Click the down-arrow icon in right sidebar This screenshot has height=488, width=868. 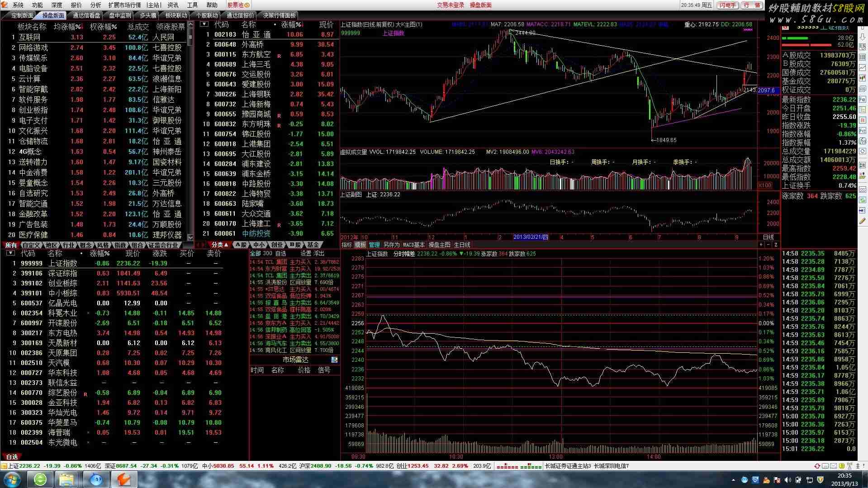click(863, 37)
